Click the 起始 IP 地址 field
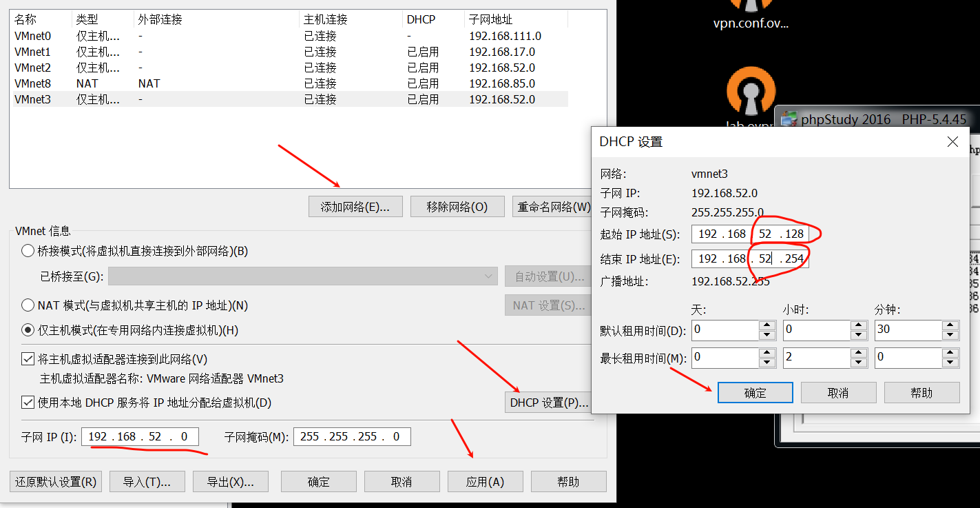Viewport: 980px width, 508px height. point(750,234)
